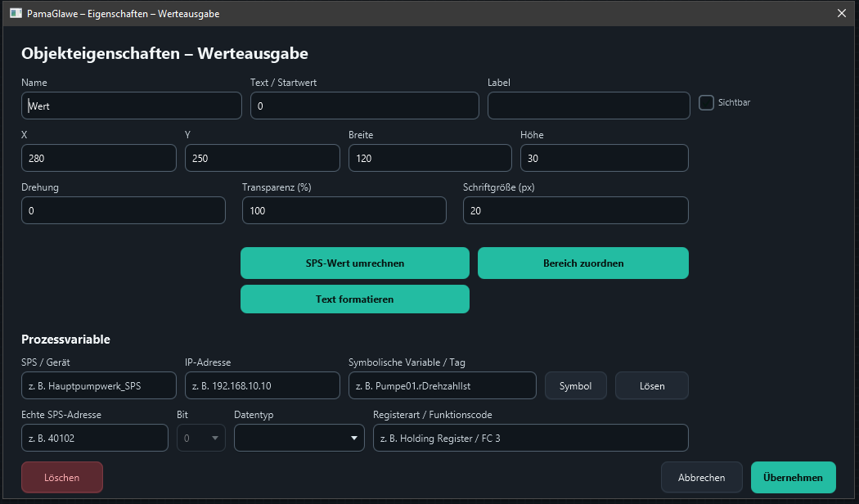Click the Schriftgröße (px) field
This screenshot has width=859, height=504.
(576, 210)
